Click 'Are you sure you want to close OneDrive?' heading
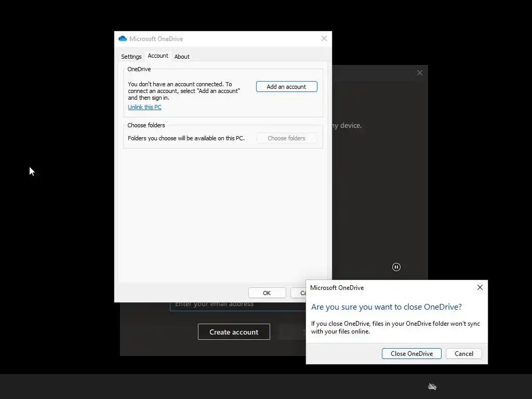The height and width of the screenshot is (399, 532). point(387,307)
